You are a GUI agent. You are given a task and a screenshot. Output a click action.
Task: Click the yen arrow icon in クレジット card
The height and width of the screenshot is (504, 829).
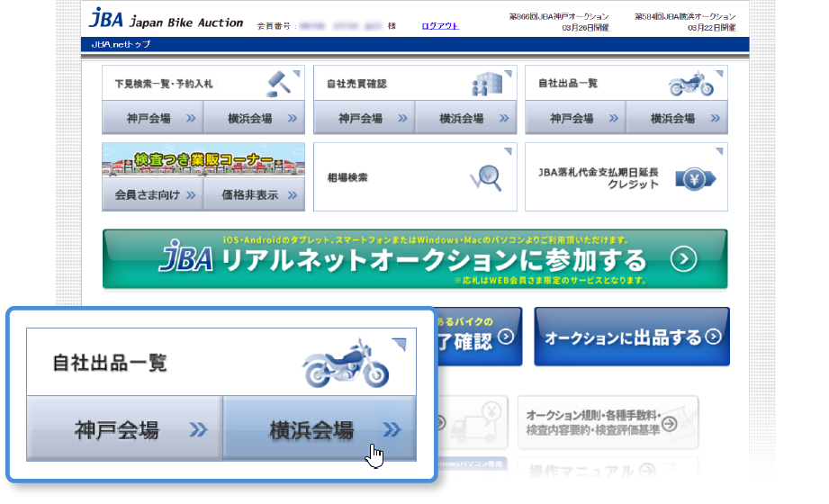(695, 179)
